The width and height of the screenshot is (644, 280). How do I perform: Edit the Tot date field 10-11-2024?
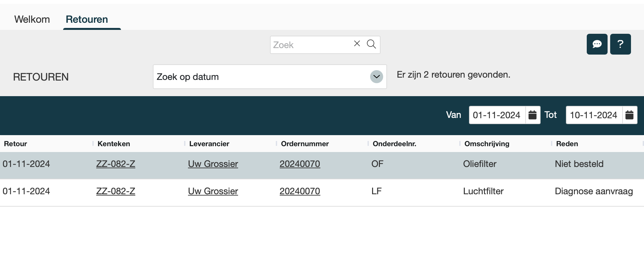click(594, 115)
